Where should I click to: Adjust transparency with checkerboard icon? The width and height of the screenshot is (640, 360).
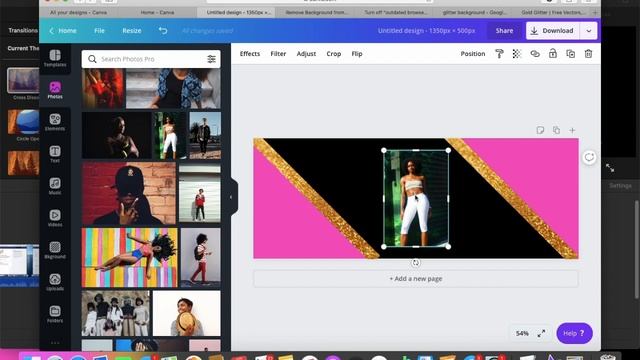517,54
